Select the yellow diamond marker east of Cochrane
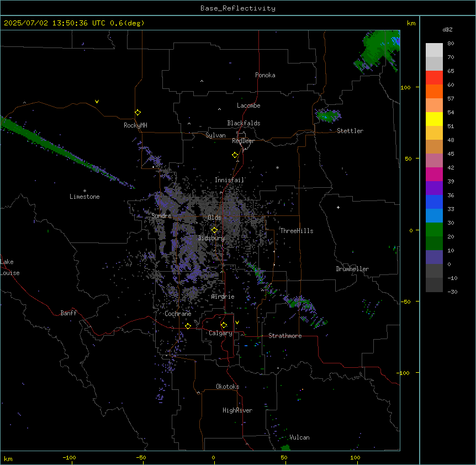Image resolution: width=476 pixels, height=465 pixels. point(188,326)
